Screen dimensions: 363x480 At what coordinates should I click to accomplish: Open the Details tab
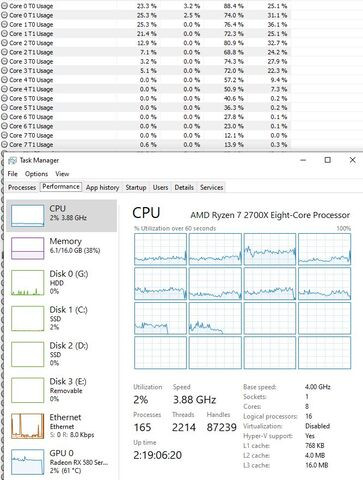click(x=184, y=187)
